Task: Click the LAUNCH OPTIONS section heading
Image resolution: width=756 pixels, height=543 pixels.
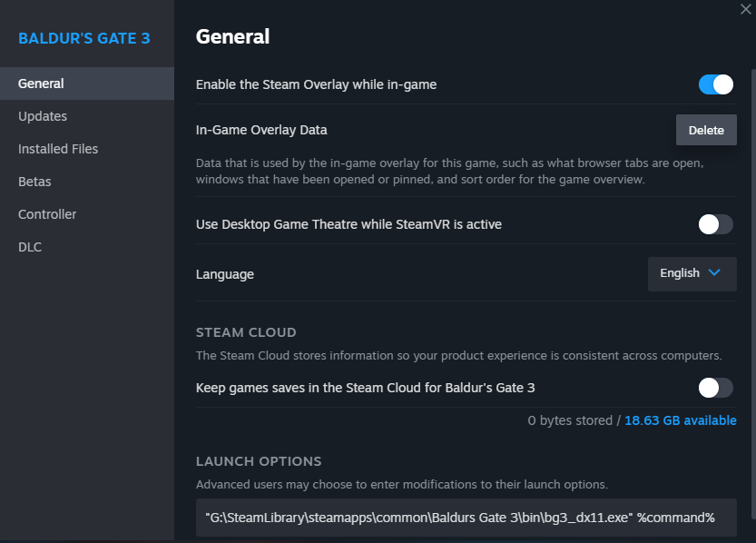Action: pyautogui.click(x=259, y=461)
